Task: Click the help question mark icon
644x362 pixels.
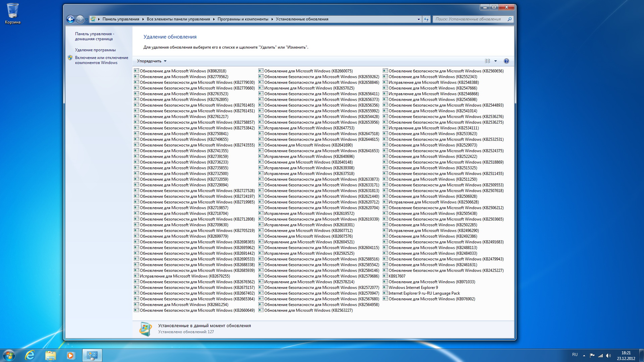Action: (x=506, y=61)
